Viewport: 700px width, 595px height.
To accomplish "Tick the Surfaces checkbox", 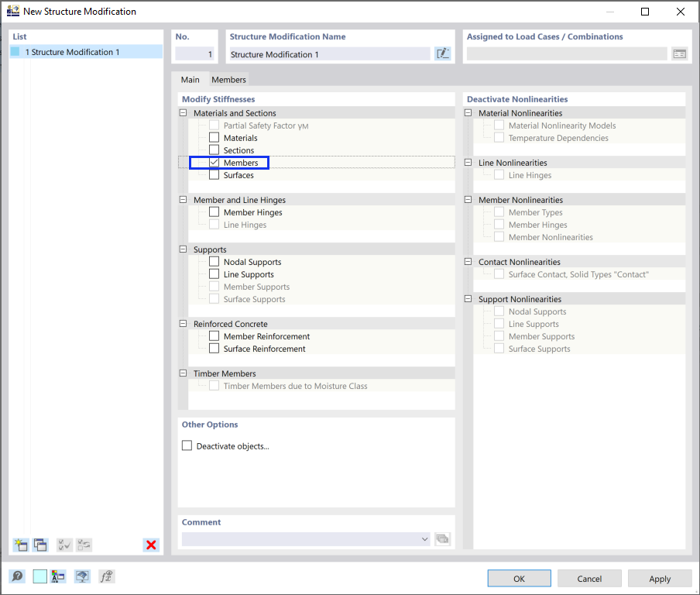I will tap(214, 175).
